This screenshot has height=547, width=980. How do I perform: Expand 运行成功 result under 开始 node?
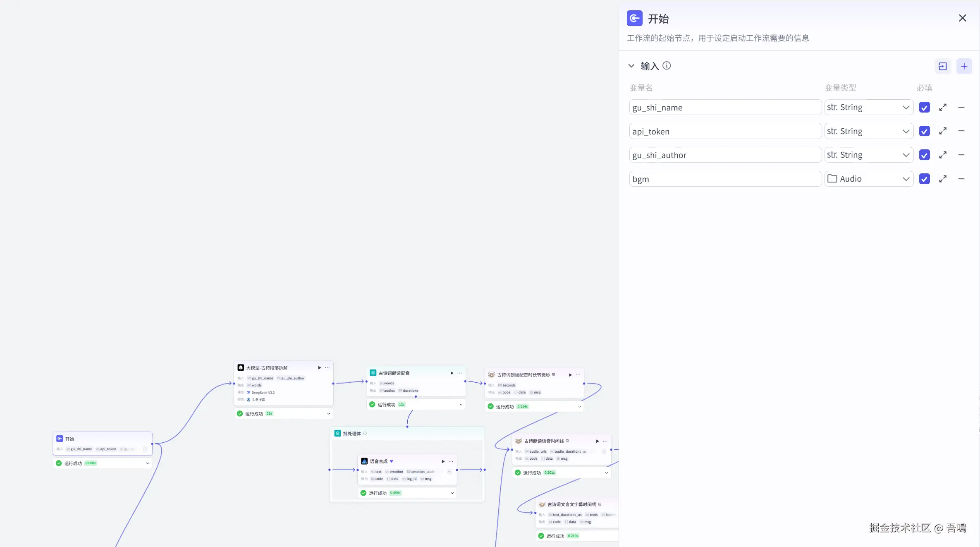[147, 463]
